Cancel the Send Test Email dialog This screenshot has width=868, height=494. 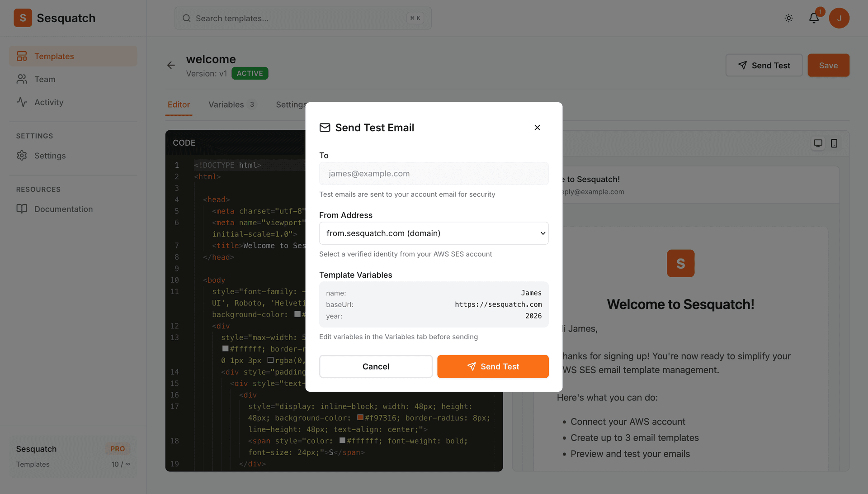(376, 366)
